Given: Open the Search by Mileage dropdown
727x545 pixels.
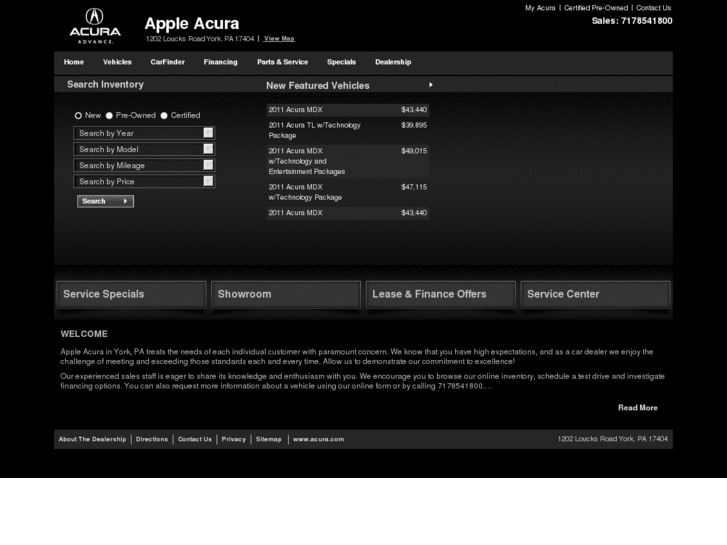Looking at the screenshot, I should 144,166.
